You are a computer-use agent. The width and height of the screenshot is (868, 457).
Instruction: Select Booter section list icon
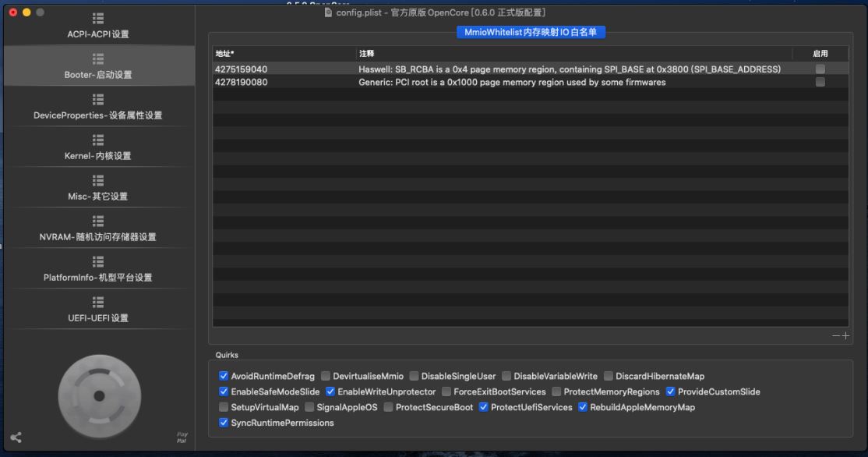point(98,58)
